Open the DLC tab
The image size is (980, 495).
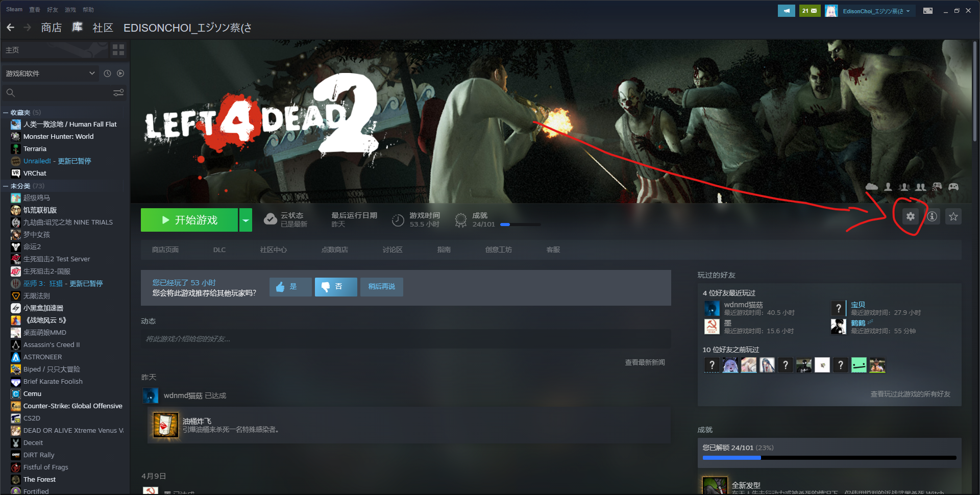point(219,250)
